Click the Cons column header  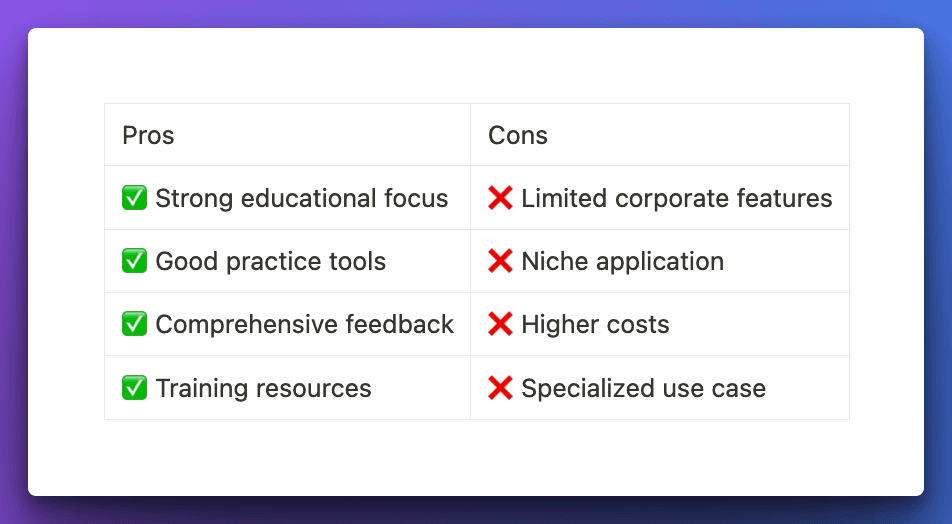pos(518,135)
